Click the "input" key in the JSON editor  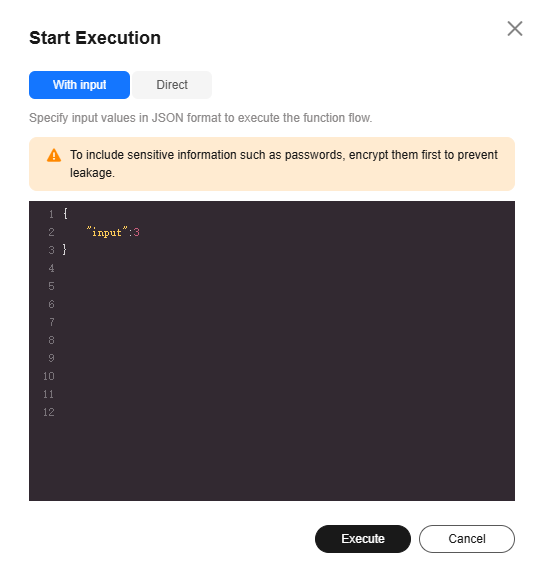coord(107,232)
